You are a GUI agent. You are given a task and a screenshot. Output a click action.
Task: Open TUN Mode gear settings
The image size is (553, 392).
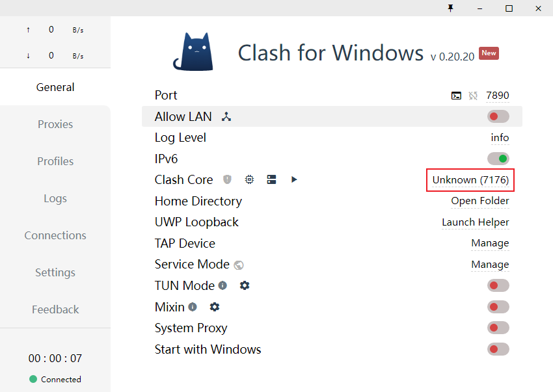(245, 285)
